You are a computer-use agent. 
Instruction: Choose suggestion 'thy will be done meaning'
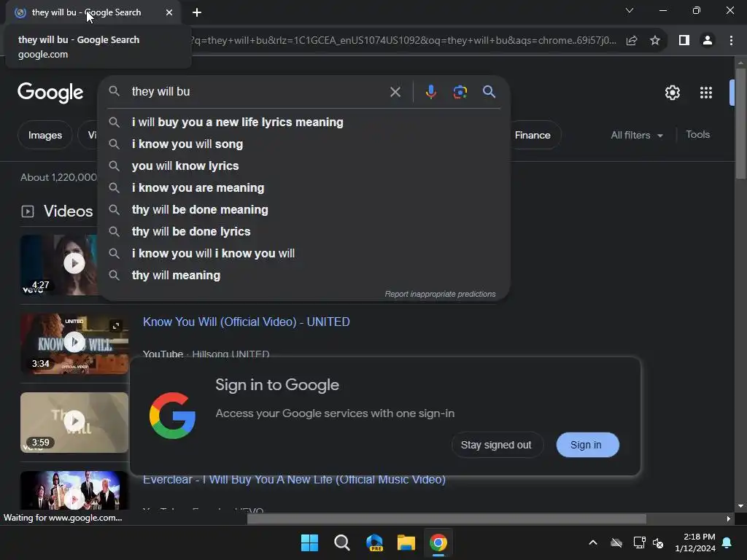tap(304, 210)
